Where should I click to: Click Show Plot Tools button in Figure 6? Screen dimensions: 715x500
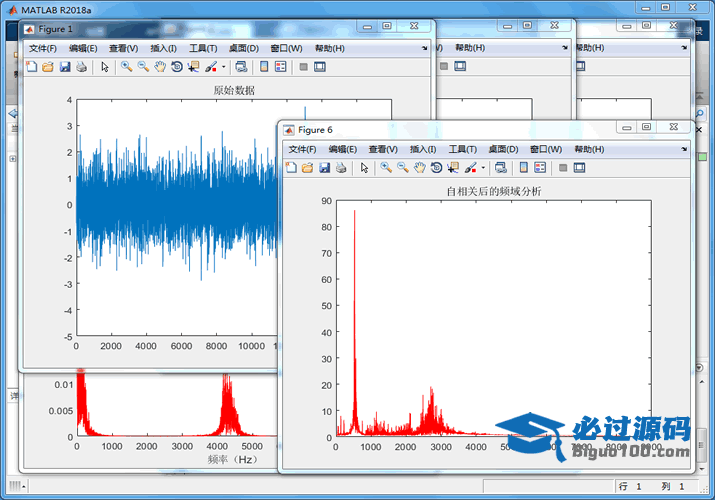pos(579,167)
